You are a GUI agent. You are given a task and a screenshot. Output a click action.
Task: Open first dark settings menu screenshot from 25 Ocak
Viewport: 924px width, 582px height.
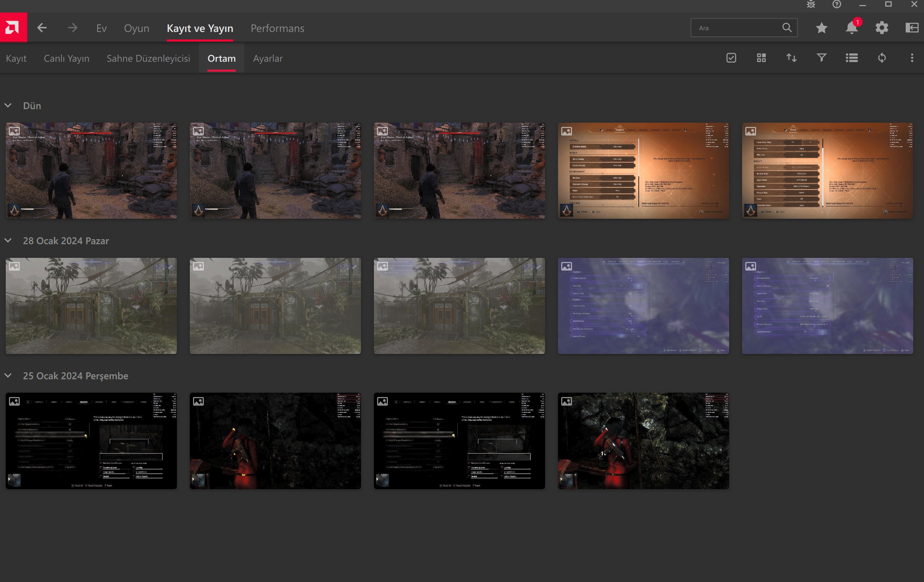(x=92, y=440)
